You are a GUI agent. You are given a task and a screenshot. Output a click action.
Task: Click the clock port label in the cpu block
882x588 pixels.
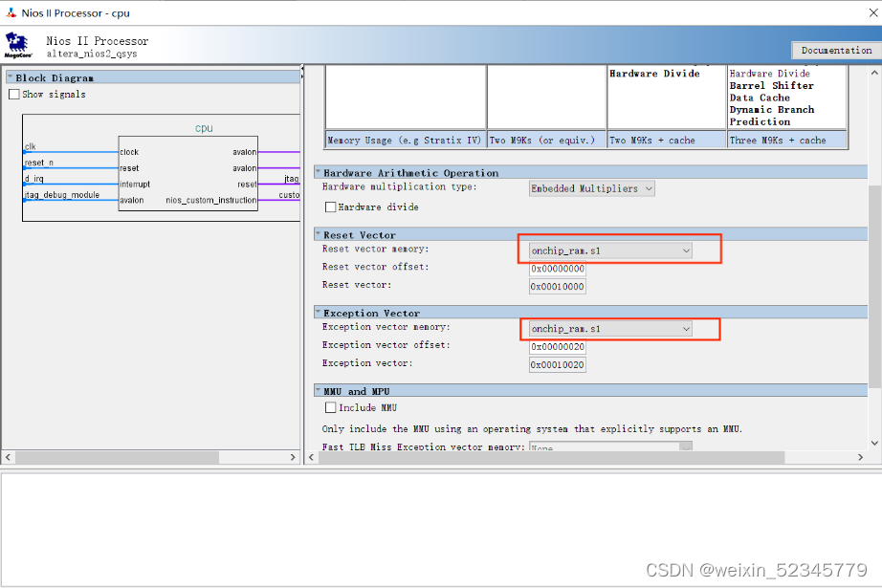point(129,152)
